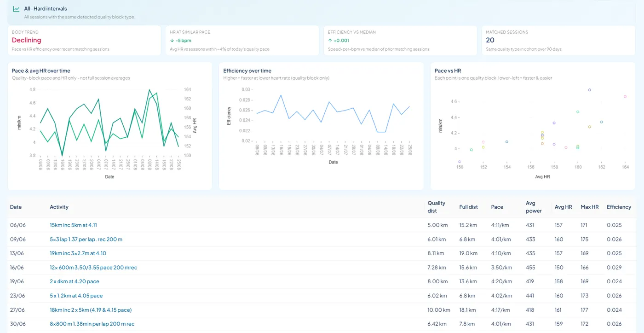Screen dimensions: 644x333
Task: Click the HR AT SIMILAR PACE card label
Action: pos(190,32)
